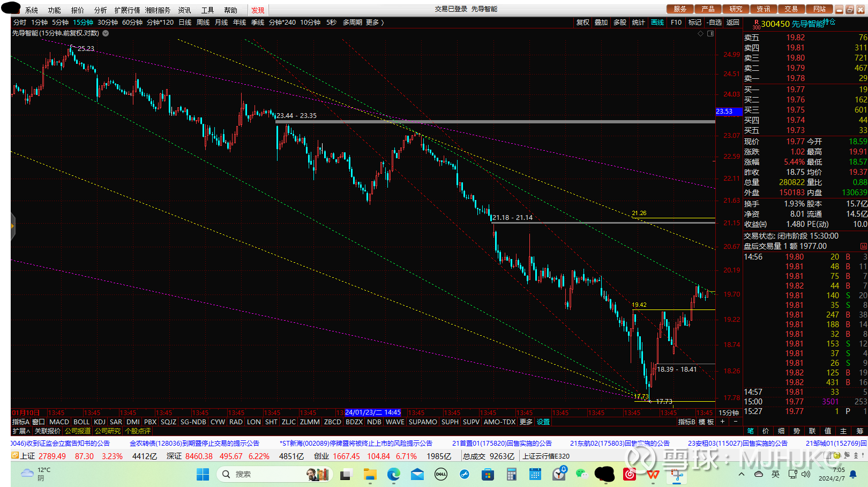This screenshot has width=868, height=487.
Task: Click the 服务 button in title bar
Action: click(x=680, y=9)
